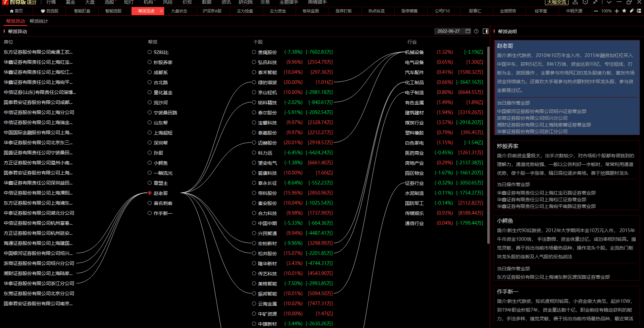Select the 贵绳股份 stock radio button

click(x=254, y=52)
